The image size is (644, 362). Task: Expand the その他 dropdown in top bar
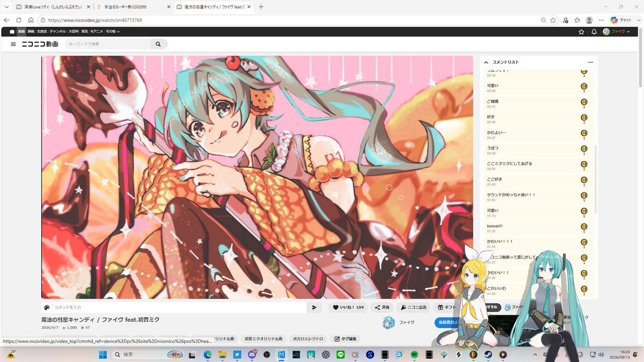click(113, 32)
